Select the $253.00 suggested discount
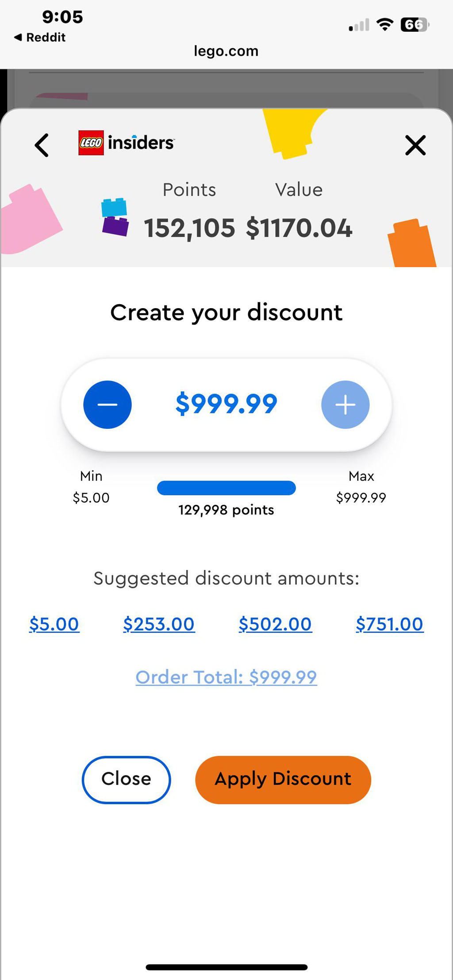 point(159,624)
